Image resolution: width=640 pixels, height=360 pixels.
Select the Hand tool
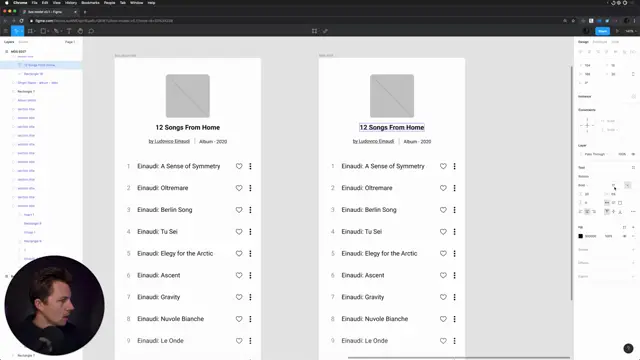(80, 31)
